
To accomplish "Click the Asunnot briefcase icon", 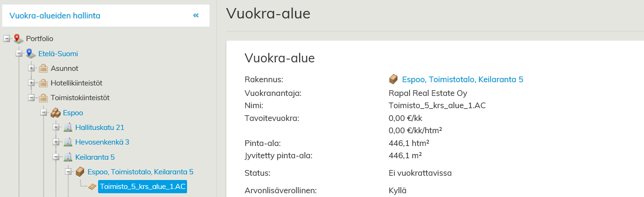I will [x=43, y=69].
